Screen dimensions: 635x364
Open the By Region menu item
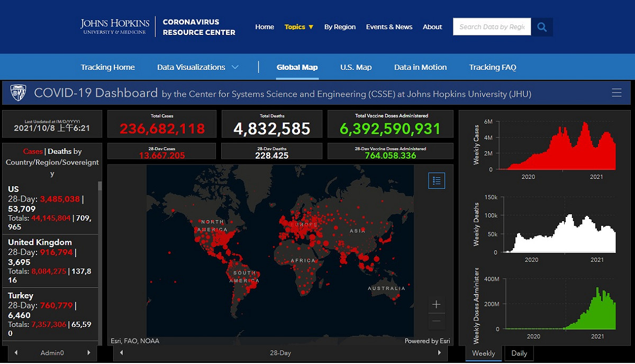coord(340,27)
